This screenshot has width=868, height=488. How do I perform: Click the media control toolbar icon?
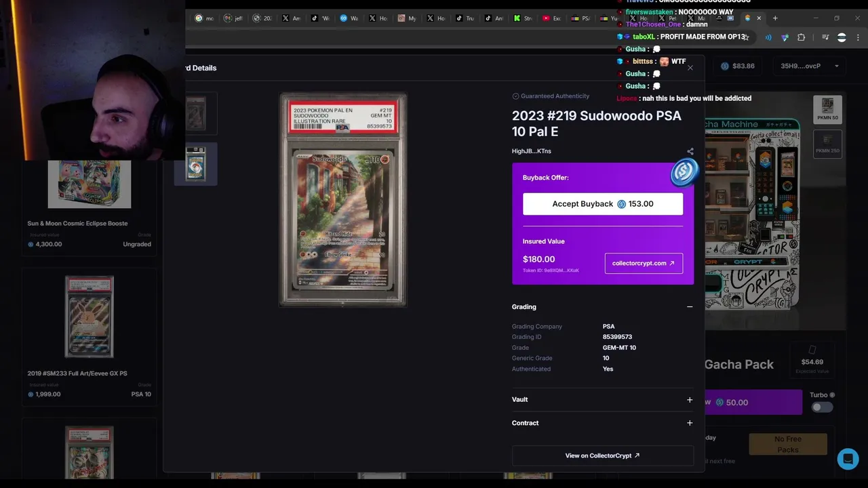click(825, 38)
